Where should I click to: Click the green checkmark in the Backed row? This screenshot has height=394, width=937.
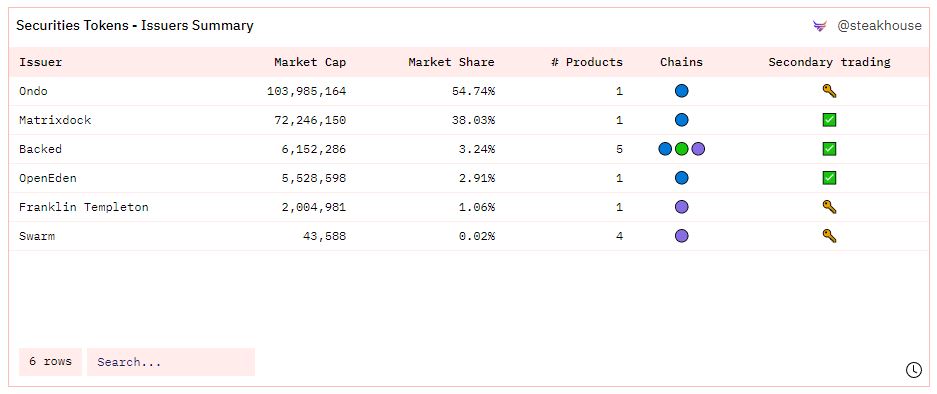click(x=829, y=149)
